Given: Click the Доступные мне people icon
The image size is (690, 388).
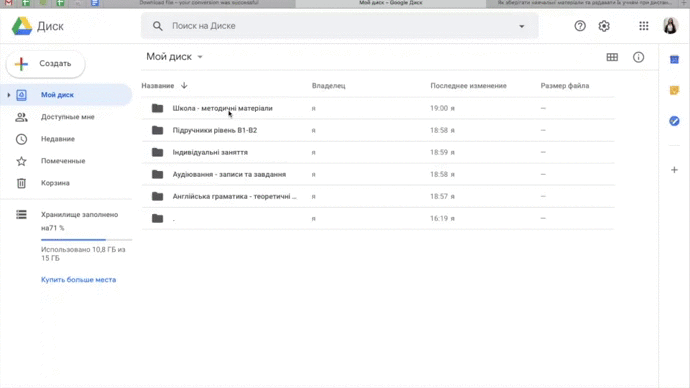Looking at the screenshot, I should click(21, 117).
